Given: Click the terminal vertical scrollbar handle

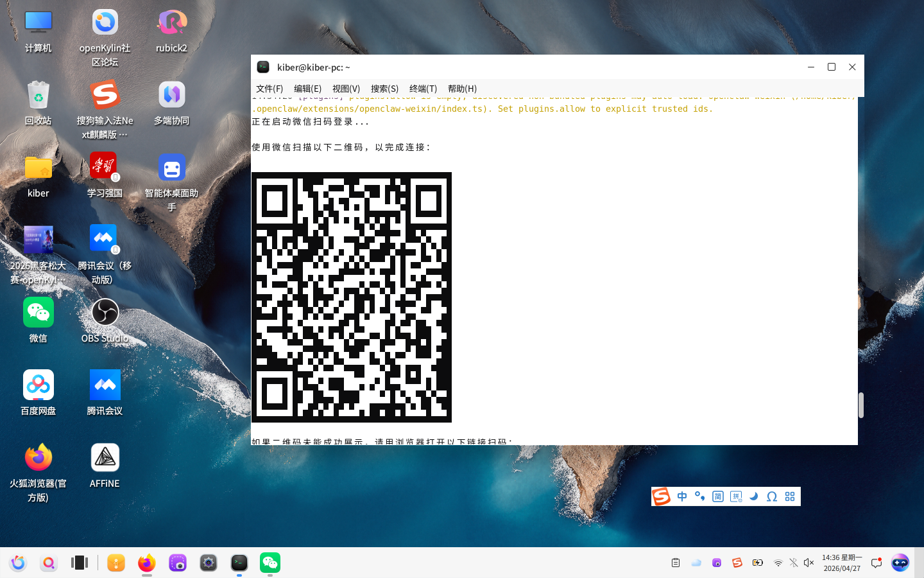Looking at the screenshot, I should click(x=861, y=405).
